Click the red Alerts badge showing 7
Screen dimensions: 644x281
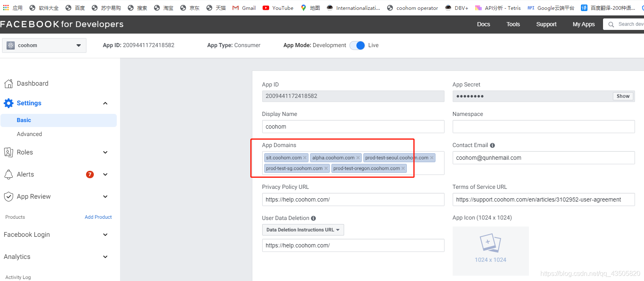click(90, 174)
